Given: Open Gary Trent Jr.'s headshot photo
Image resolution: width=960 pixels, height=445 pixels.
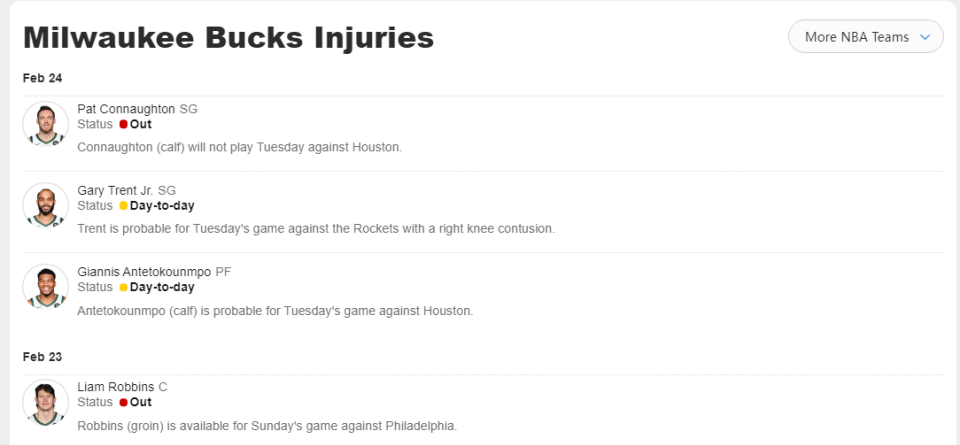Looking at the screenshot, I should (45, 206).
